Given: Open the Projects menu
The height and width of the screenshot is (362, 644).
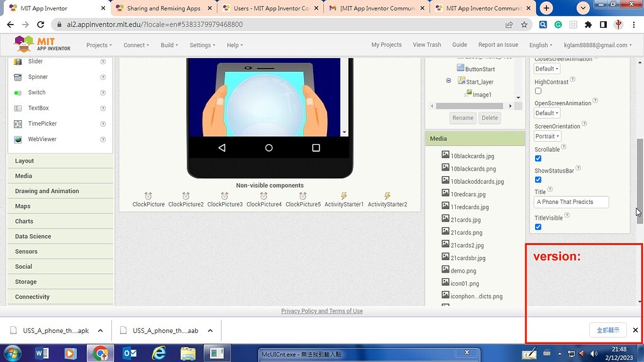Looking at the screenshot, I should coord(99,45).
